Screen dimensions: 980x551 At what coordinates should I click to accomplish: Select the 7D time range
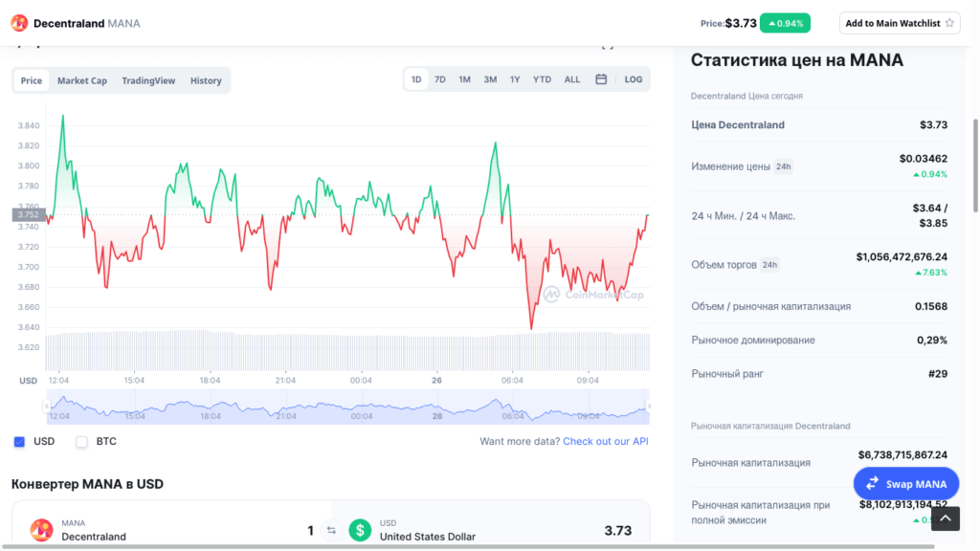[x=439, y=79]
